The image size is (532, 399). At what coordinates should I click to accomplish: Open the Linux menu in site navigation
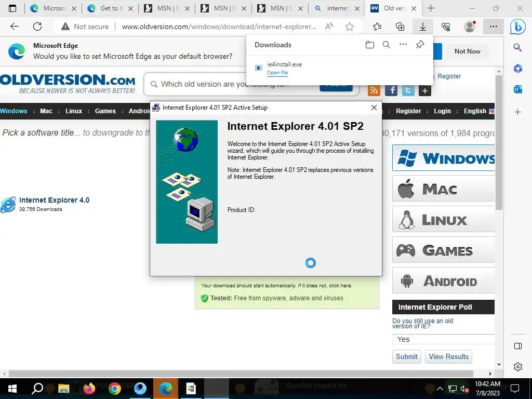pos(74,111)
